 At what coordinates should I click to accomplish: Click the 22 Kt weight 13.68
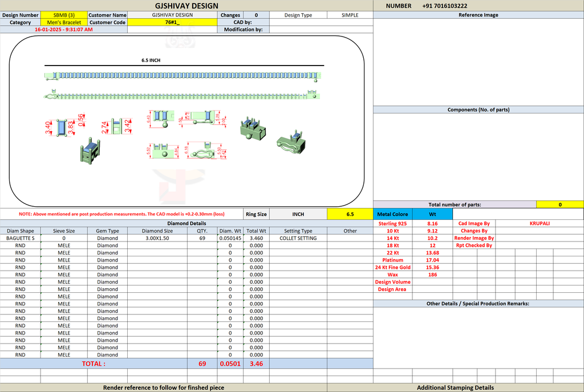432,253
